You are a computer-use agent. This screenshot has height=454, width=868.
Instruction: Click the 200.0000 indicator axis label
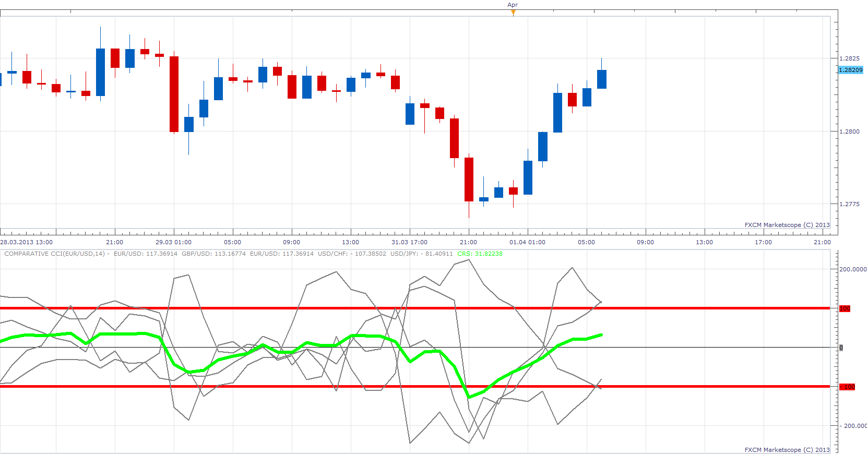853,269
